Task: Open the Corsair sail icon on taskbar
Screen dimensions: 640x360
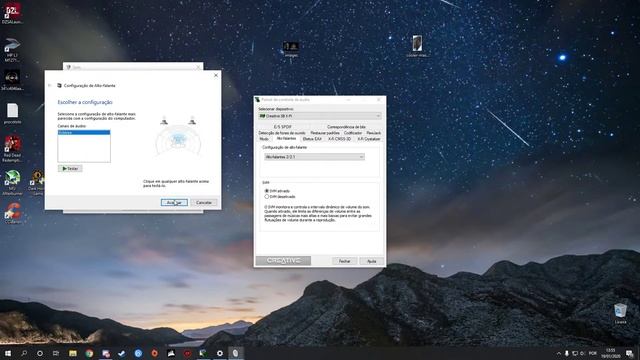Action: coord(171,353)
